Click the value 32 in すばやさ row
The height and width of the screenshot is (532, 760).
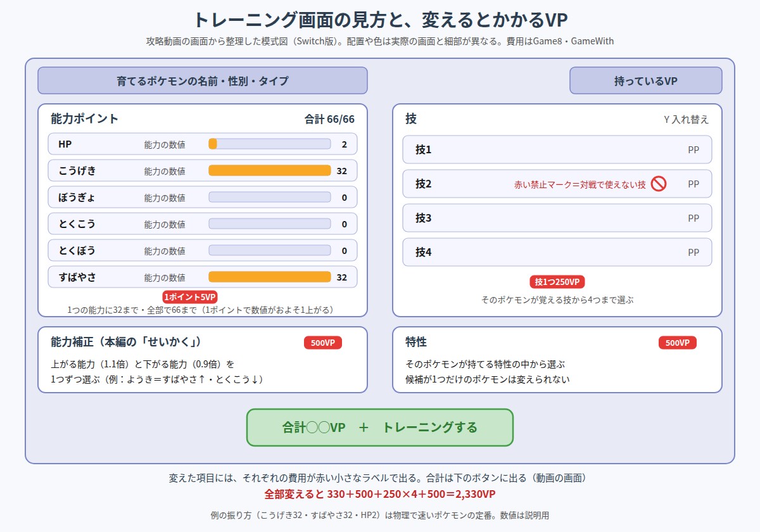[x=342, y=277]
